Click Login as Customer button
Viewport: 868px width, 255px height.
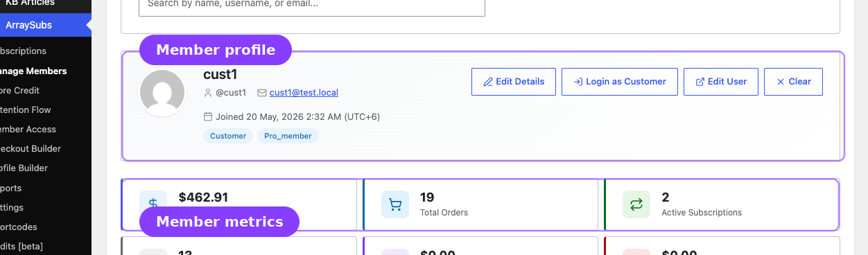pos(619,82)
